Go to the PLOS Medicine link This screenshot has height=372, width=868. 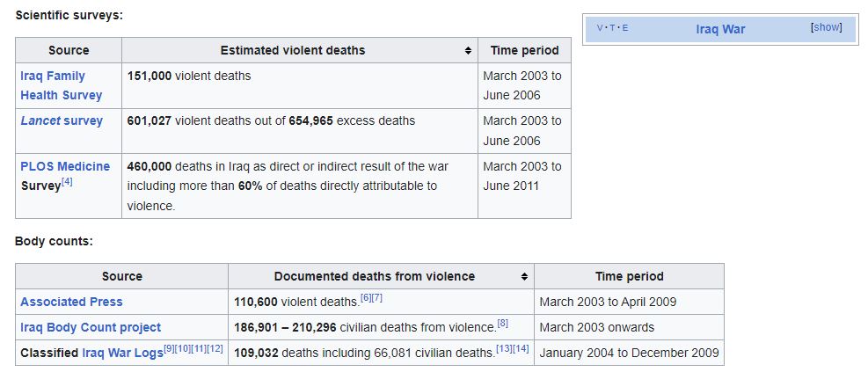(x=65, y=166)
